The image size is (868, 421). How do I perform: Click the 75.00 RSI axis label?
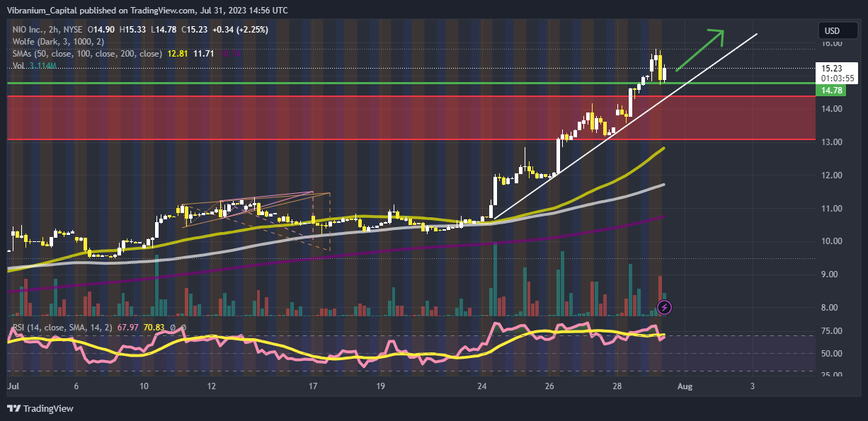832,331
